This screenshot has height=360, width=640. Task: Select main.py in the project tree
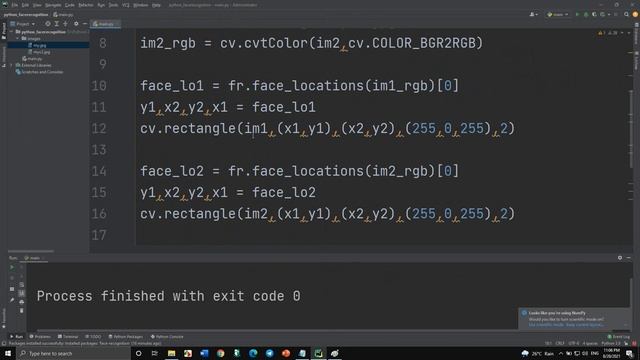pos(34,58)
